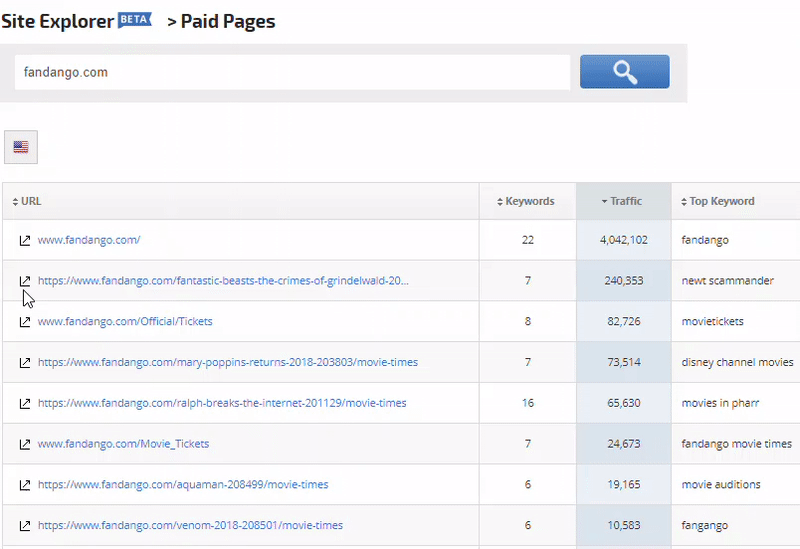
Task: Click the magnifying glass search button
Action: pos(624,72)
